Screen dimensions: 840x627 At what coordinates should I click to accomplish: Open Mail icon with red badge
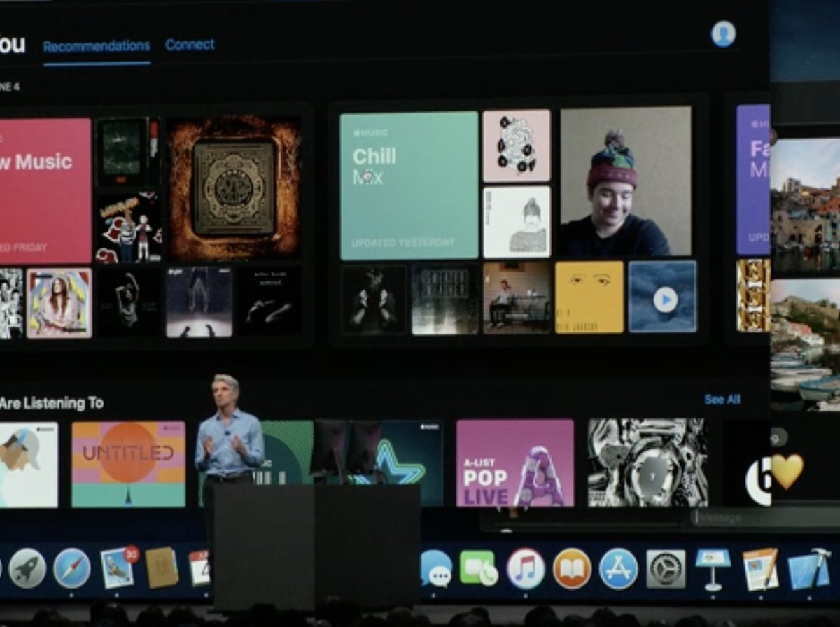click(x=118, y=567)
